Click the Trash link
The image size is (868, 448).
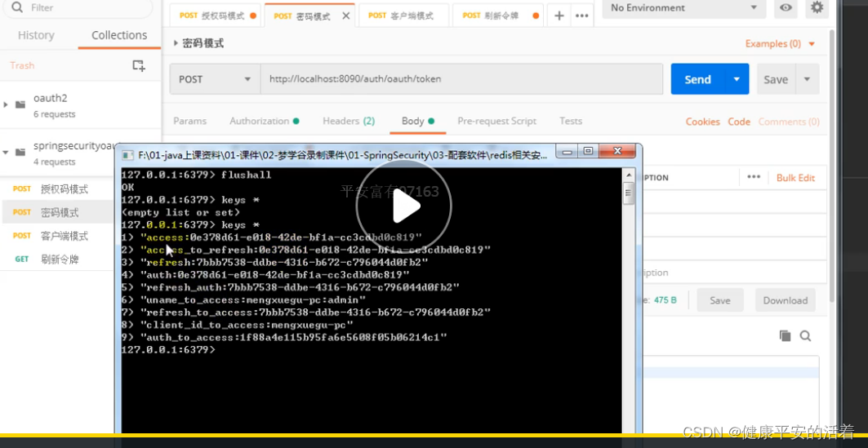coord(22,65)
